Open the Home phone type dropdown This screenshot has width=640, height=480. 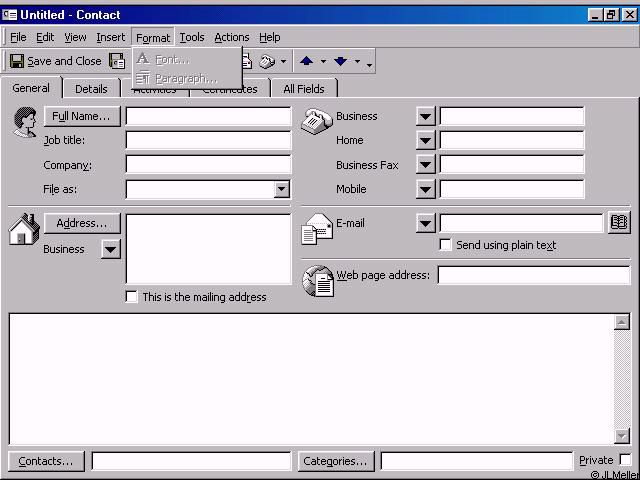(x=426, y=141)
